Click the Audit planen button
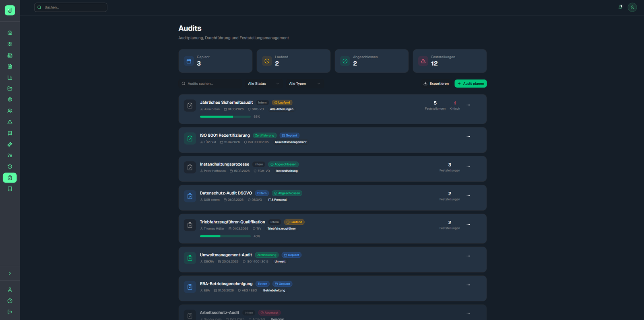 471,84
